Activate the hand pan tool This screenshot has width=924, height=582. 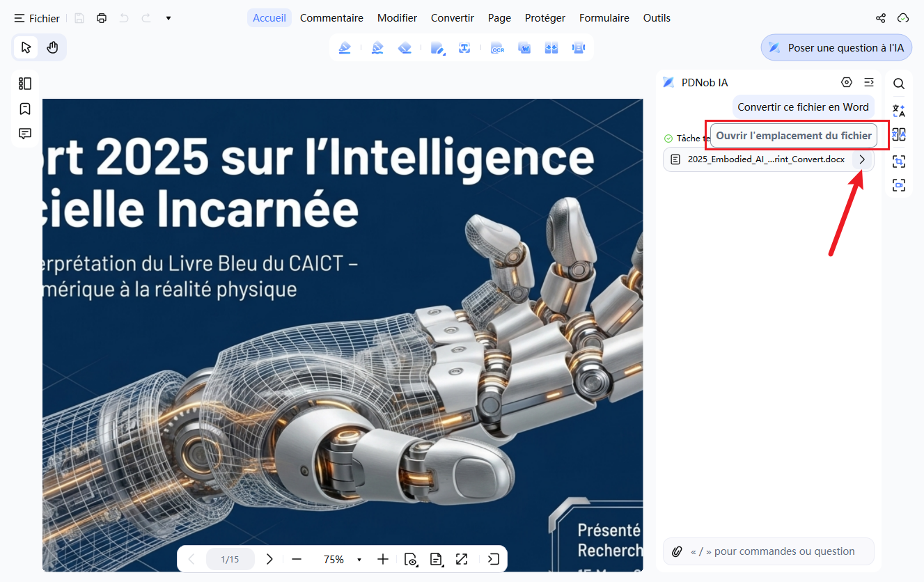pos(52,47)
